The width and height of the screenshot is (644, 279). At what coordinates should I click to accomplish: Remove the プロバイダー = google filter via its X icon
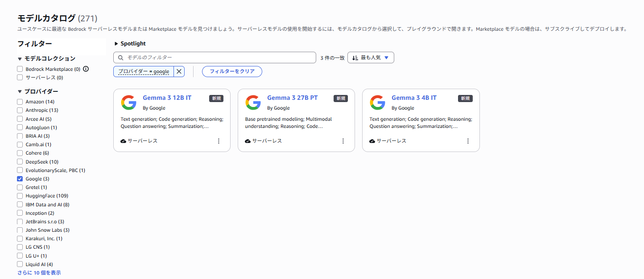click(x=178, y=71)
